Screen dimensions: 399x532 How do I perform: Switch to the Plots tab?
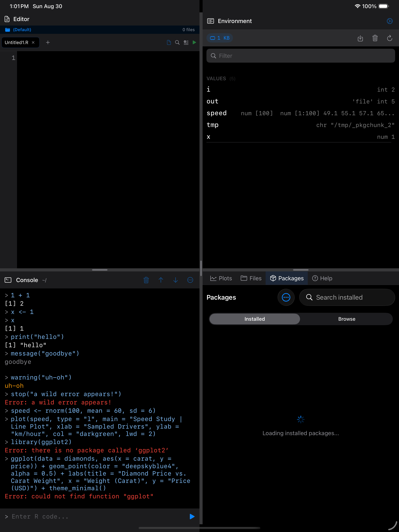coord(221,278)
